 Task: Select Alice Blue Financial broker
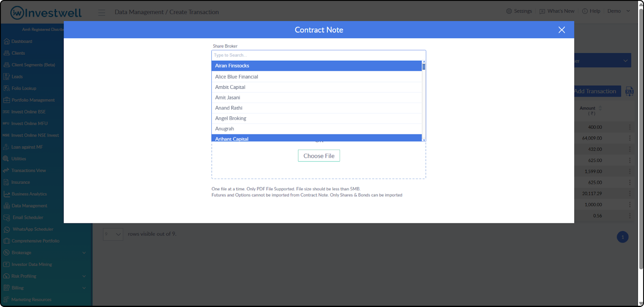316,76
